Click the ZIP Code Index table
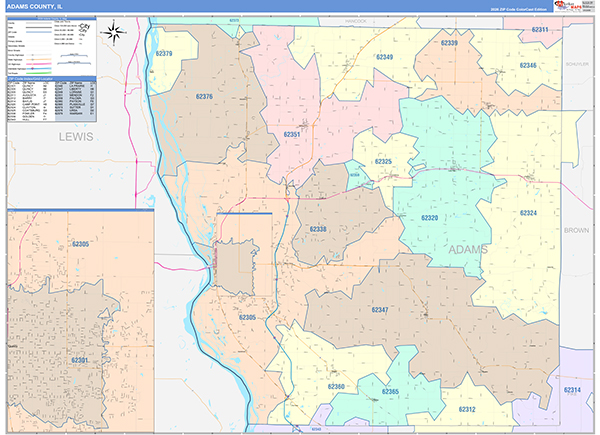Image resolution: width=600 pixels, height=435 pixels. (52, 99)
